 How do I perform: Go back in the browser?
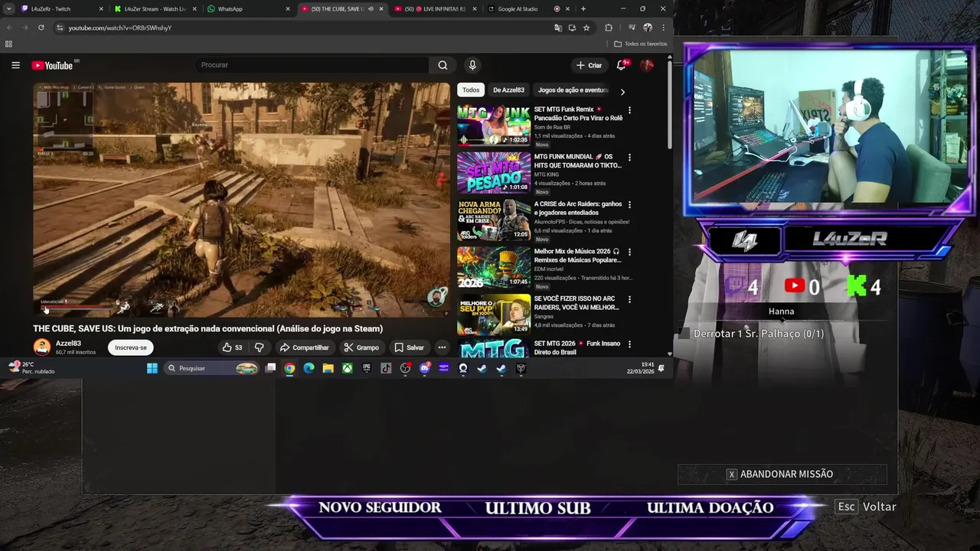[9, 28]
